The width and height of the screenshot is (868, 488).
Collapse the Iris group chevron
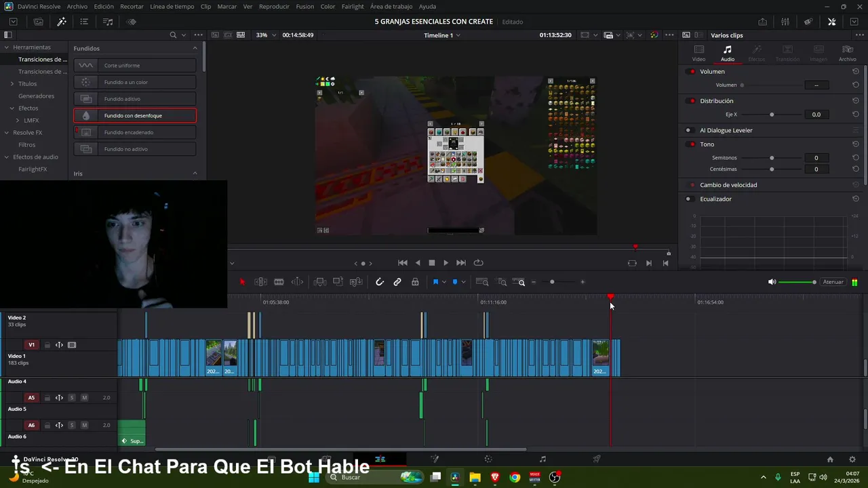point(195,174)
